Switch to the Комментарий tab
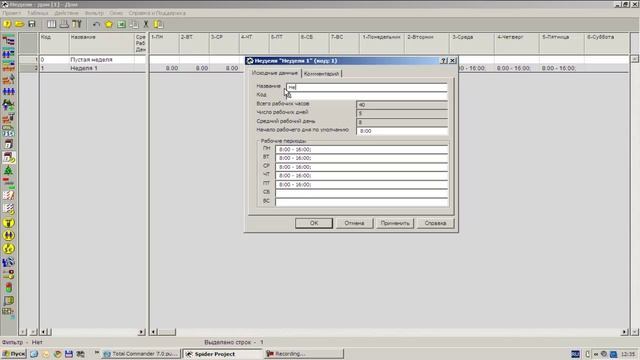 [x=322, y=73]
